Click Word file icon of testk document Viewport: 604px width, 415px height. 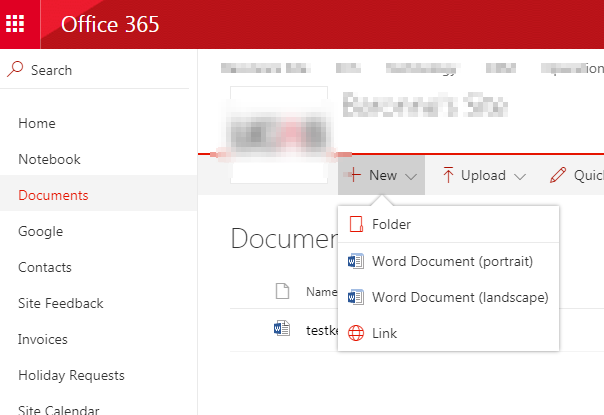coord(282,328)
